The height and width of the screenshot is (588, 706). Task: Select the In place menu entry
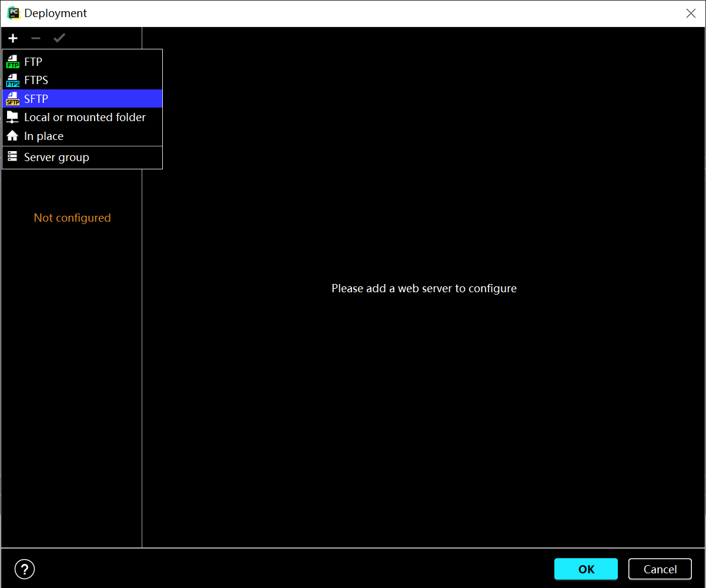tap(82, 136)
